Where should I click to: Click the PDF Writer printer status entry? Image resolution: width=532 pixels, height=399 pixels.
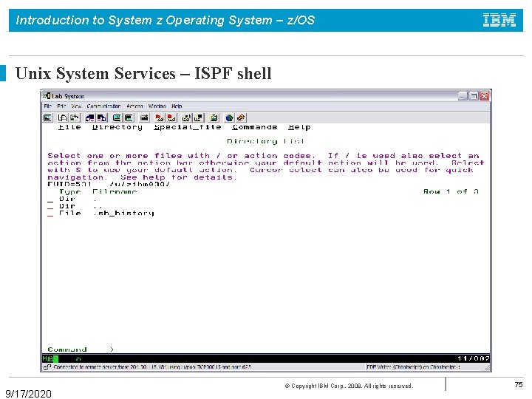pyautogui.click(x=413, y=367)
